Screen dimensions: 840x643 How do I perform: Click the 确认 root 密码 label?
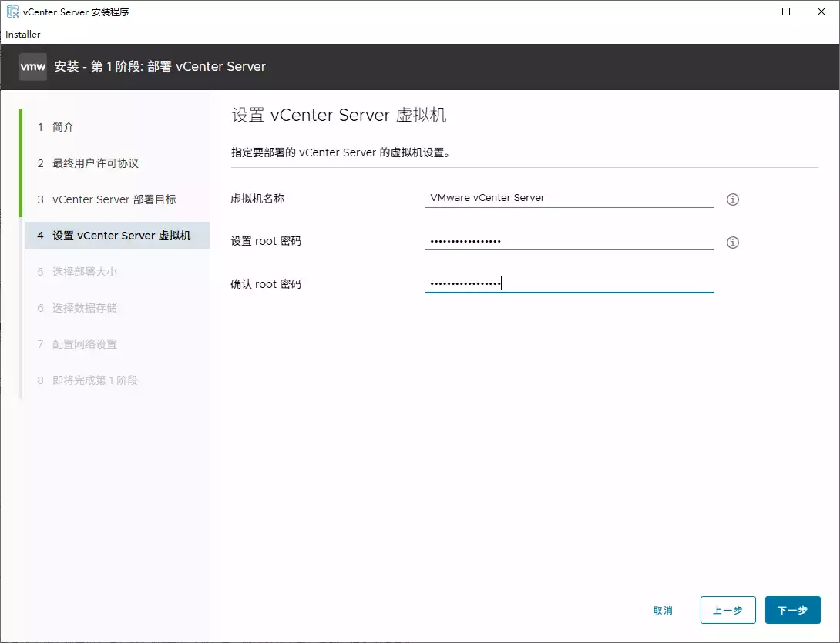click(266, 284)
